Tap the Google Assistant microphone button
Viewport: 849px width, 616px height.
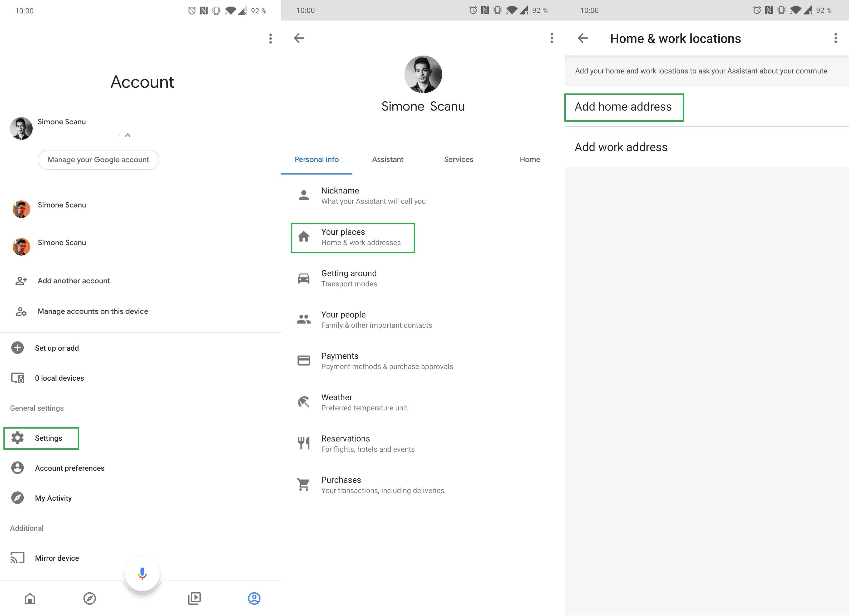pyautogui.click(x=142, y=574)
